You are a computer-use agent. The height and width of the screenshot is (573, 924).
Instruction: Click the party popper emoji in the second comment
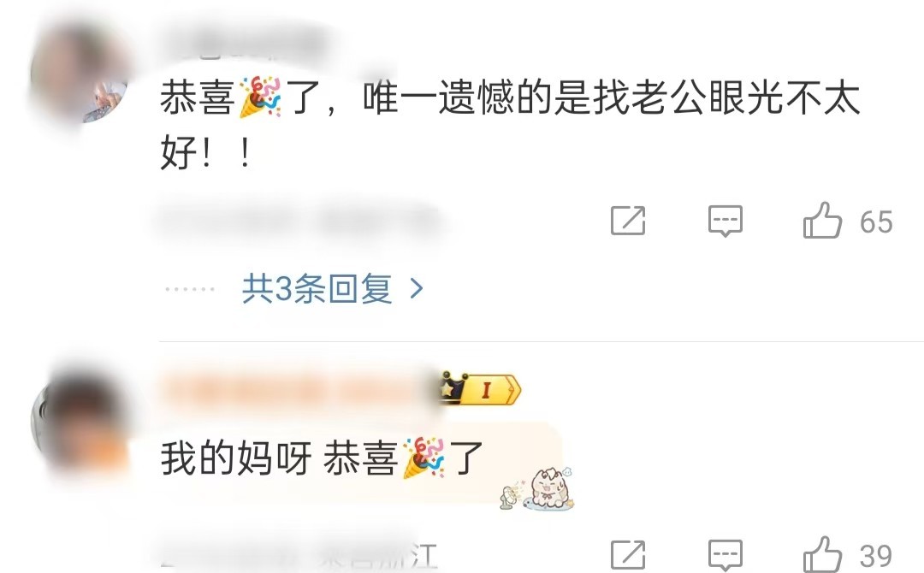423,458
